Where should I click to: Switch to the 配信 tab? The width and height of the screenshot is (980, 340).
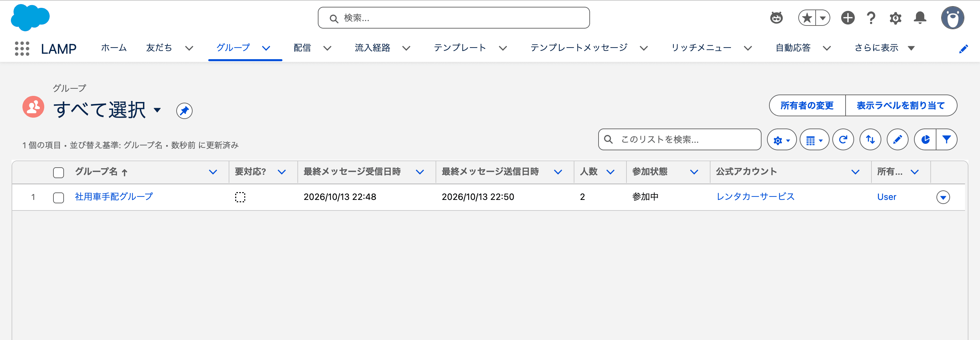click(302, 48)
